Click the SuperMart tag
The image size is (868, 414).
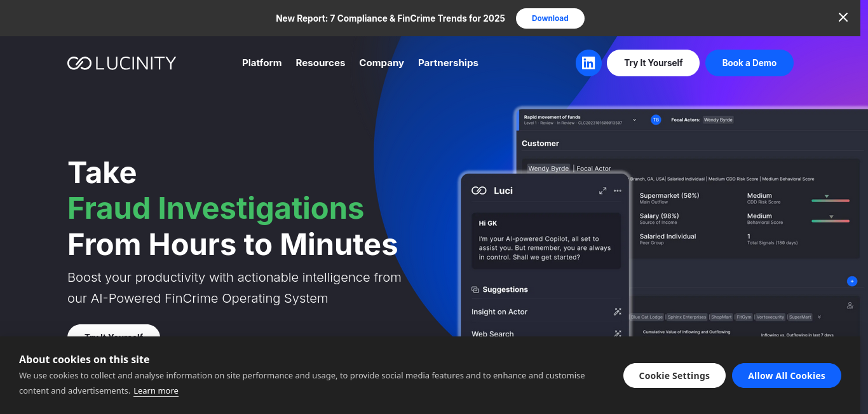800,317
